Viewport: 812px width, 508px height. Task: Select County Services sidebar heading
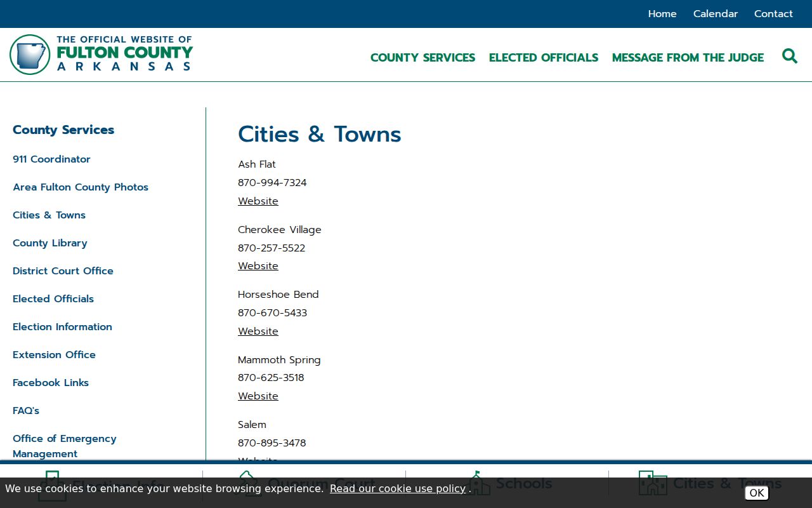(x=63, y=130)
